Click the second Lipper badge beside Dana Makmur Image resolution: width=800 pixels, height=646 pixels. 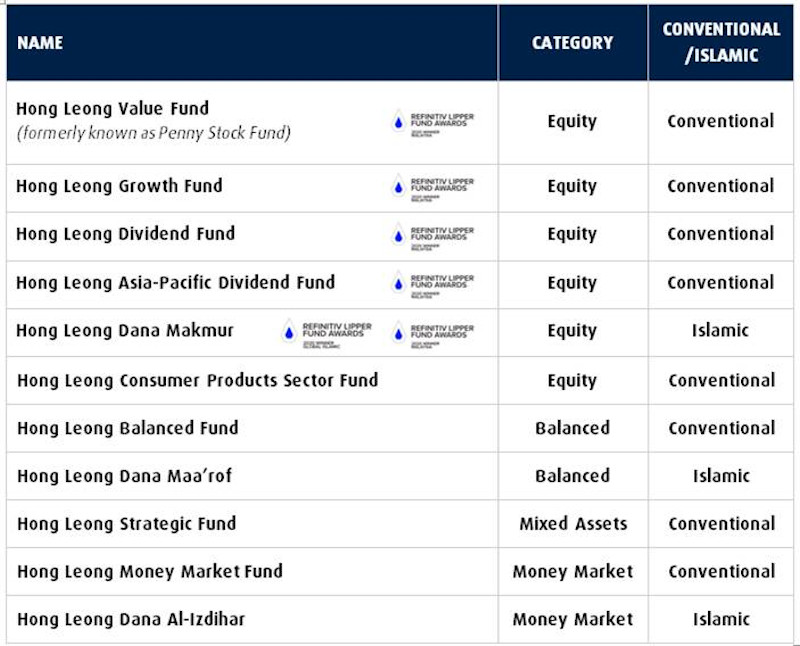[432, 332]
